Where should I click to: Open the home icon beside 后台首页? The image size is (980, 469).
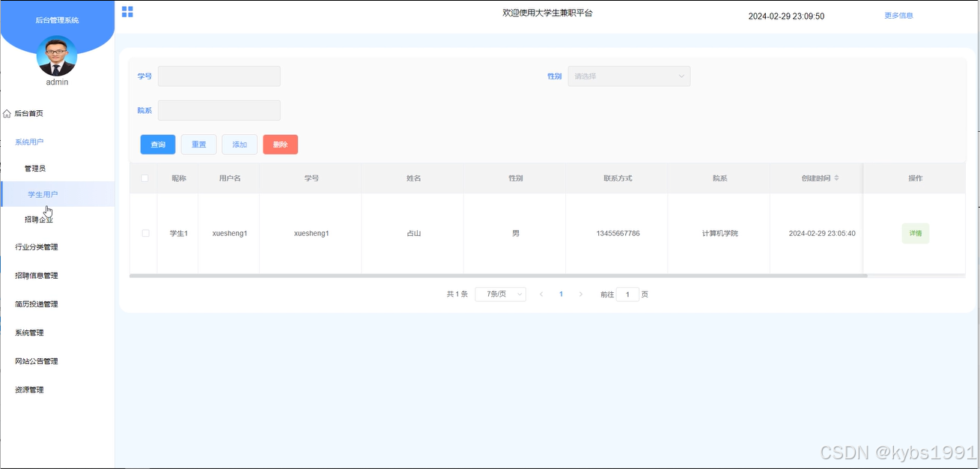7,114
